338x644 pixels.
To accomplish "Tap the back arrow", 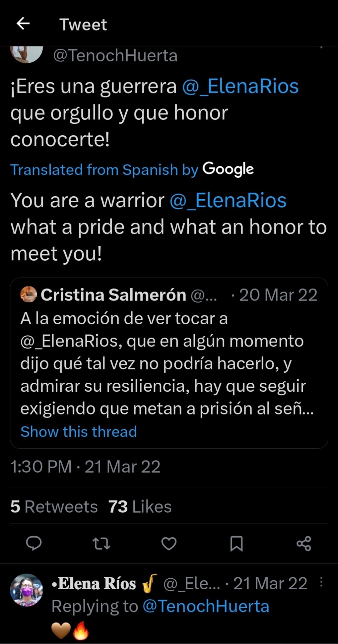I will point(23,24).
